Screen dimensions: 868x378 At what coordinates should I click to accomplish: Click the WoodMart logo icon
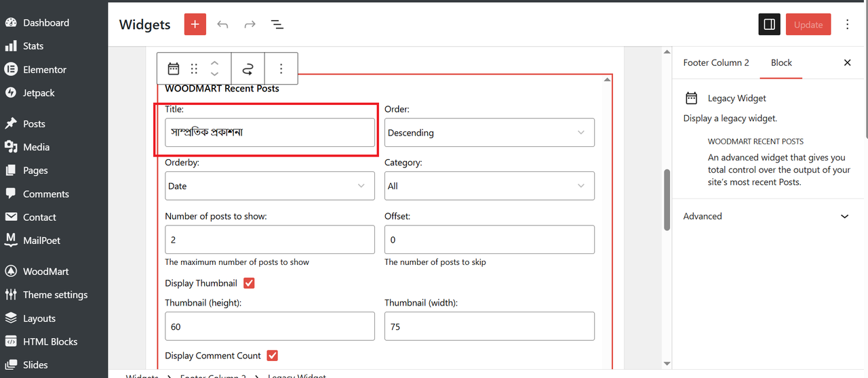coord(11,271)
